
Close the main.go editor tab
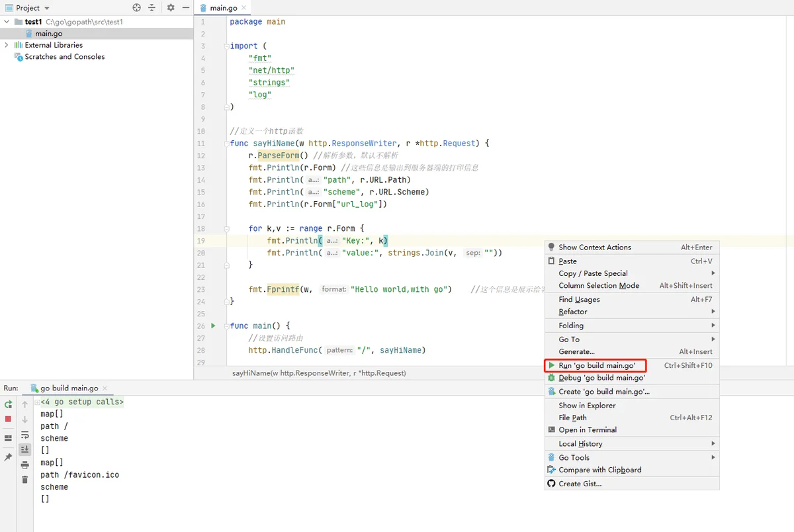244,8
